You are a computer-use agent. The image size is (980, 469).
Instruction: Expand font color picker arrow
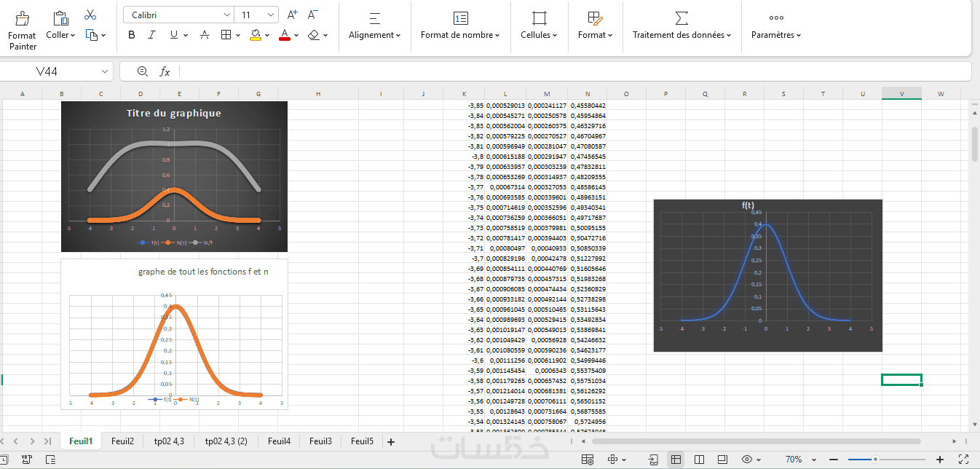click(x=296, y=35)
